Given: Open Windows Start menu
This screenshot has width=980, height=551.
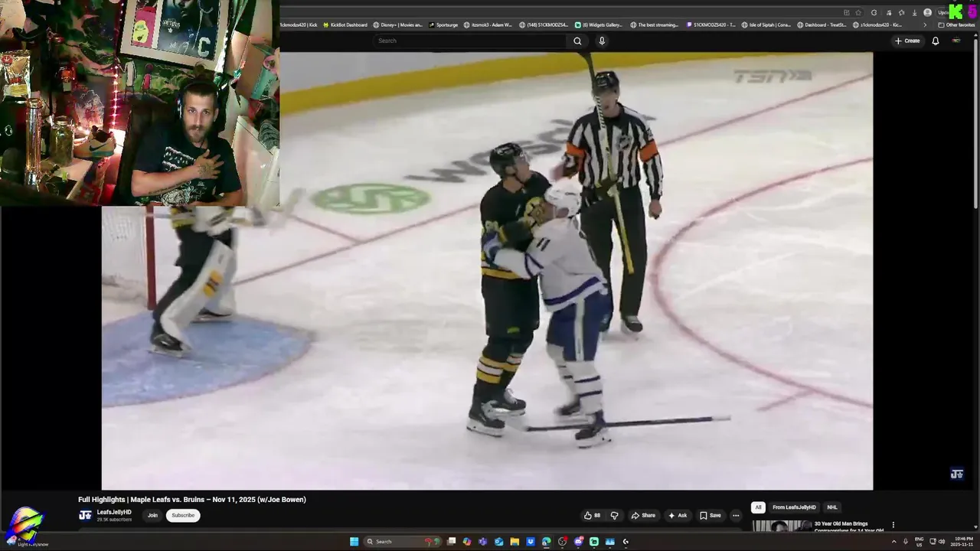Looking at the screenshot, I should tap(354, 542).
